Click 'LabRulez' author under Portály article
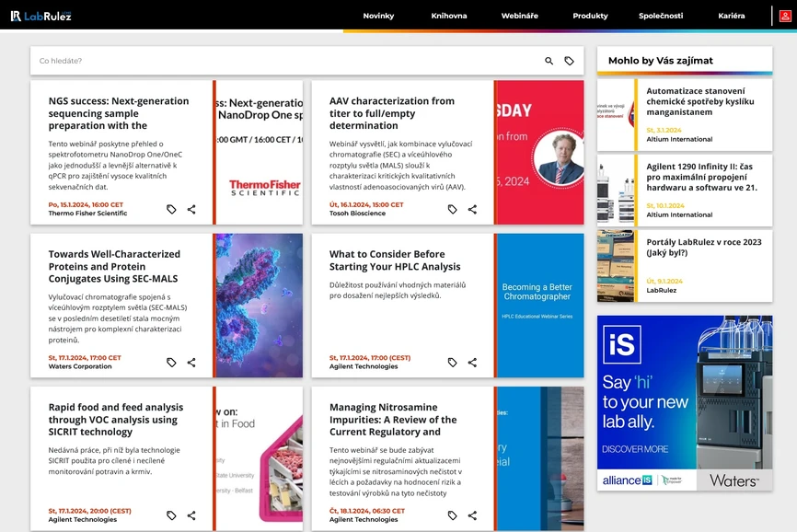Image resolution: width=797 pixels, height=532 pixels. coord(662,291)
